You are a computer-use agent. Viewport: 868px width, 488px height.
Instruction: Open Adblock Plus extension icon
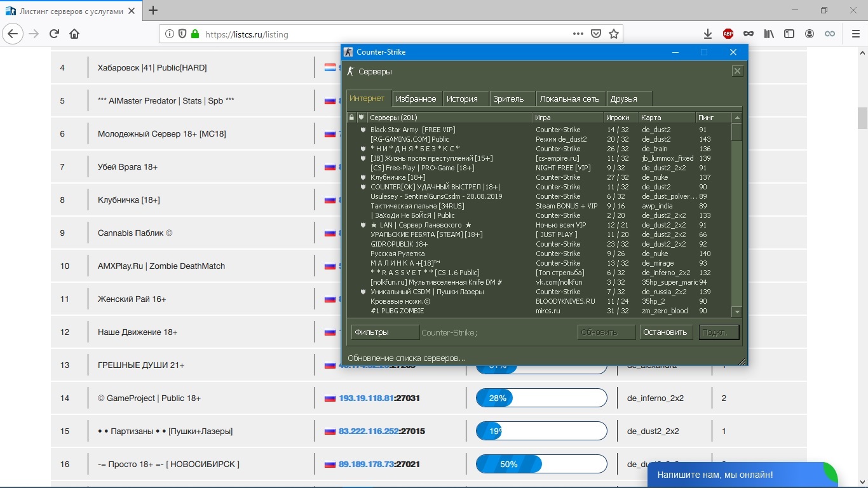(728, 34)
